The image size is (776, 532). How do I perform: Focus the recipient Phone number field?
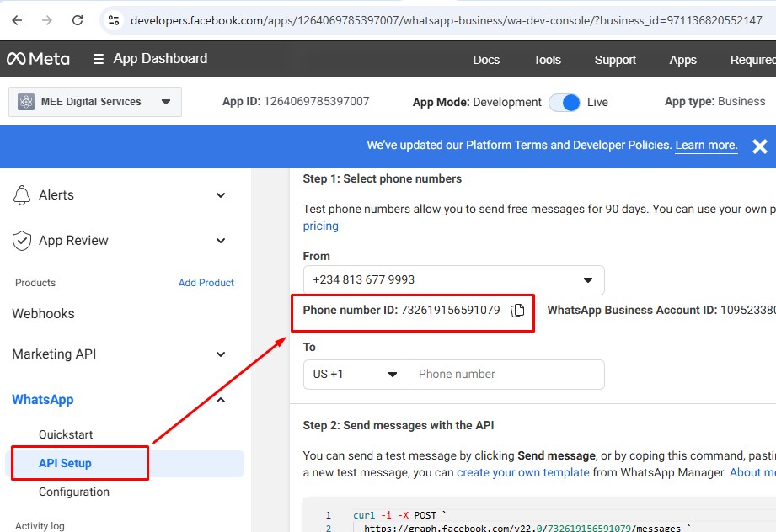[506, 375]
